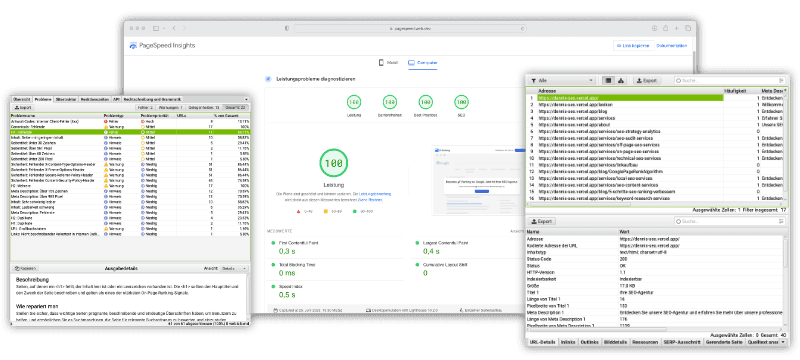The width and height of the screenshot is (800, 360).
Task: Open the Outlinks tab
Action: point(590,342)
